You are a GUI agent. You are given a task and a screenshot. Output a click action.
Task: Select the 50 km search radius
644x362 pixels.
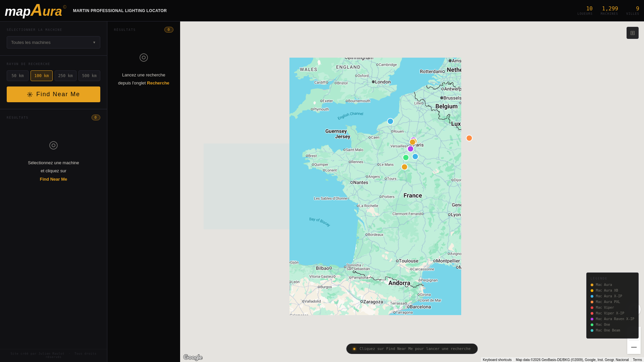(17, 76)
